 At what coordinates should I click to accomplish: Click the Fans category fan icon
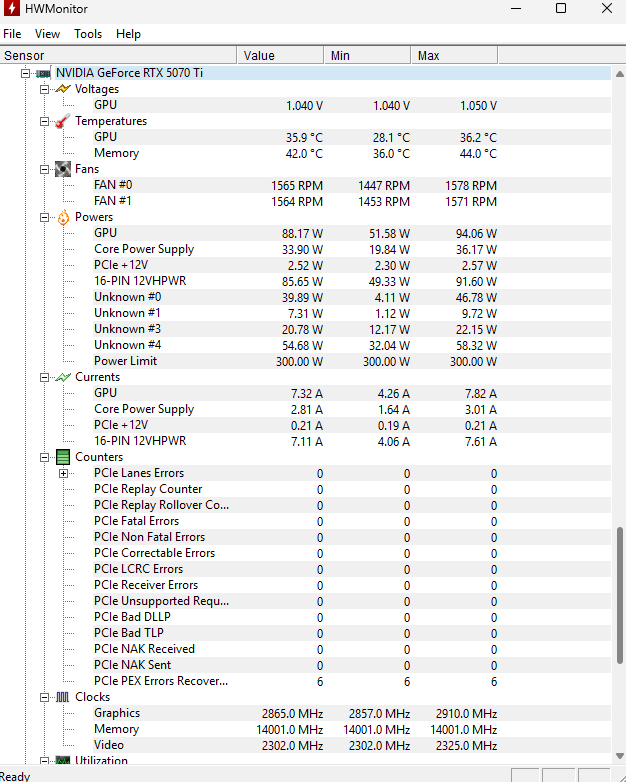pyautogui.click(x=62, y=169)
